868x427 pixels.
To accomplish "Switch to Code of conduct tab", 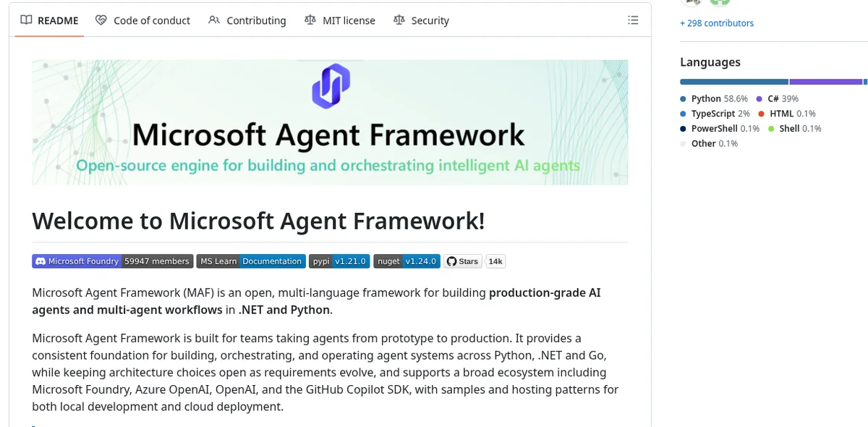I will coord(142,20).
